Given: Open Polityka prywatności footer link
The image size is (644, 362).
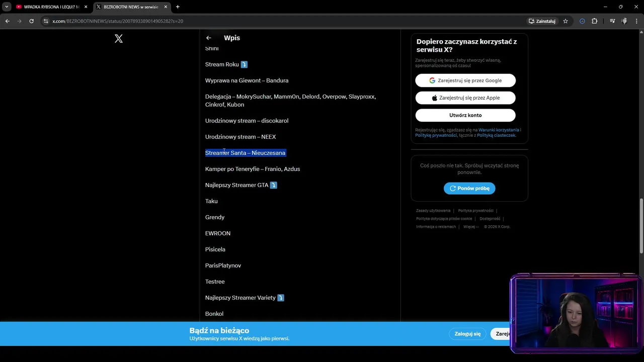Looking at the screenshot, I should [x=475, y=211].
